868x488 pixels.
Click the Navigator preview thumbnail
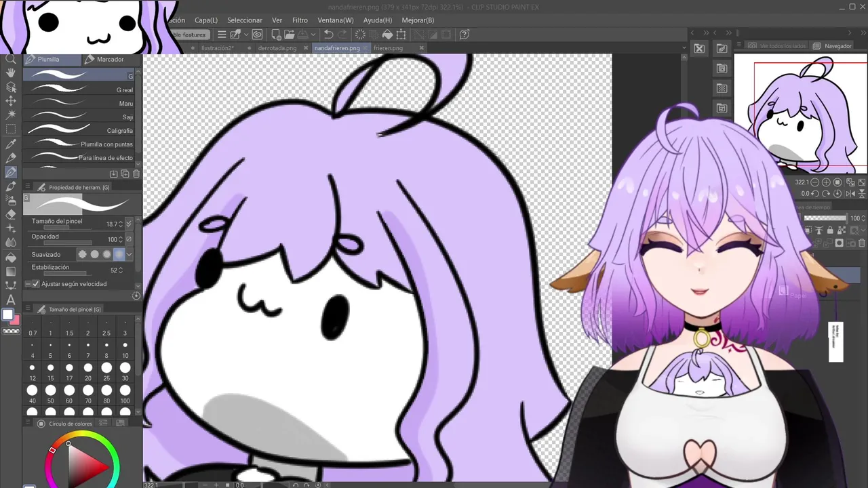pyautogui.click(x=801, y=115)
